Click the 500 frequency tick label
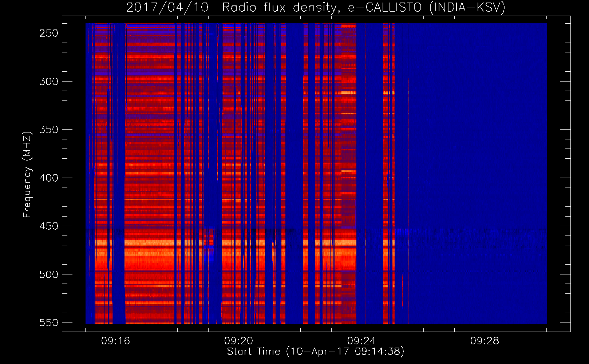The image size is (589, 364). tap(49, 274)
